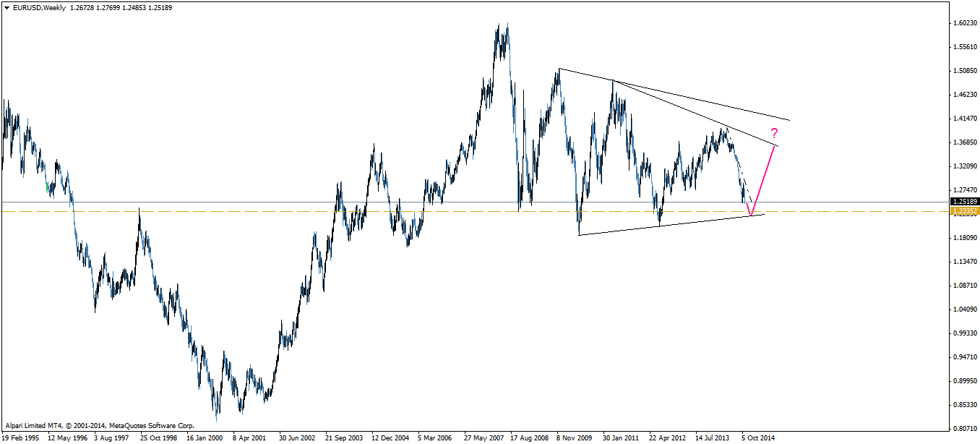Click price scale value 1.32090

[966, 166]
